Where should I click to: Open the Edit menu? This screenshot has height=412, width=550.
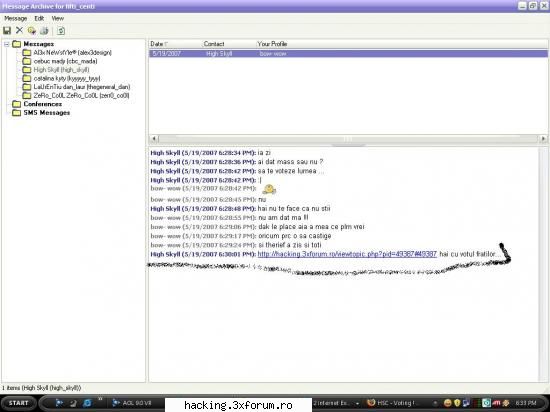click(x=39, y=18)
